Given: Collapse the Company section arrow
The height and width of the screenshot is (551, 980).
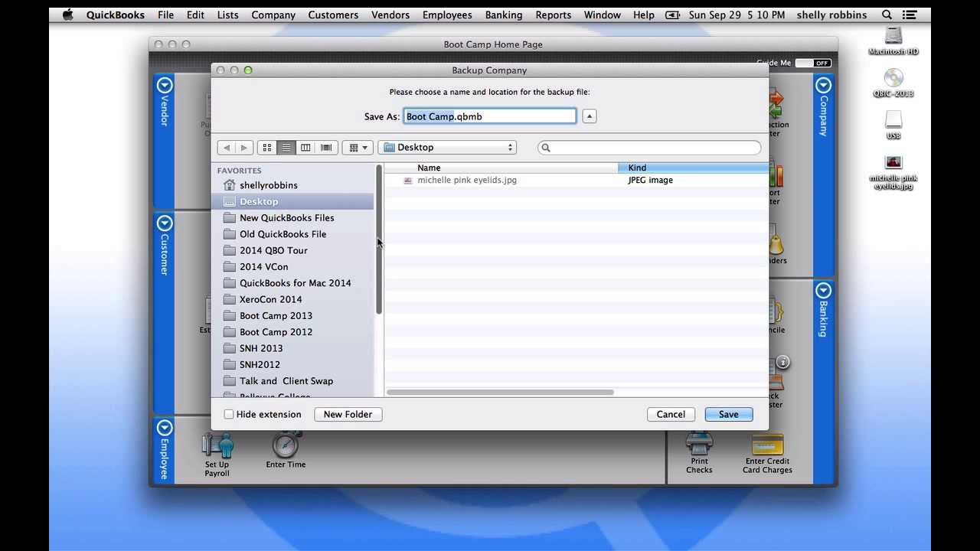Looking at the screenshot, I should [x=823, y=84].
